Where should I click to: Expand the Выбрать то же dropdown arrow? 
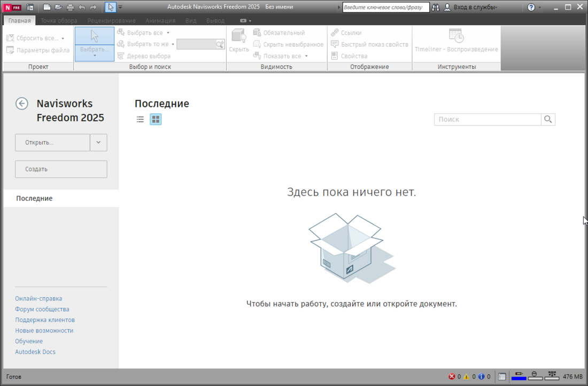pyautogui.click(x=173, y=44)
